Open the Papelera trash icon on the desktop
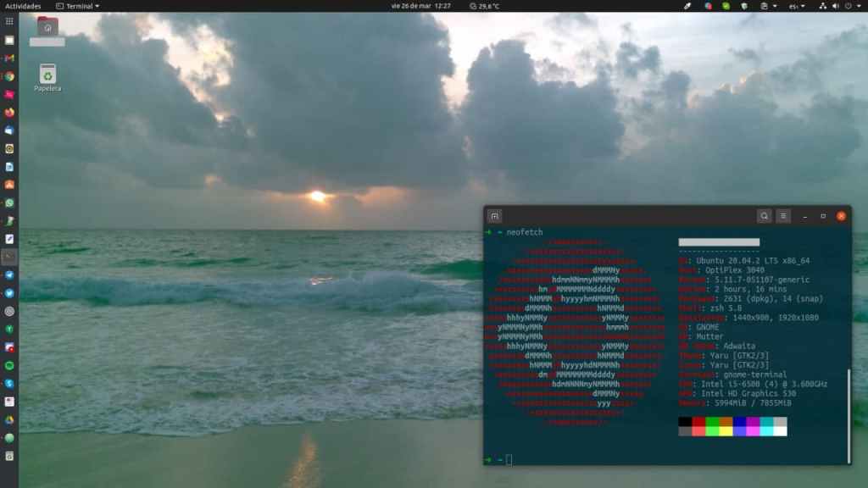The image size is (868, 488). click(x=47, y=75)
